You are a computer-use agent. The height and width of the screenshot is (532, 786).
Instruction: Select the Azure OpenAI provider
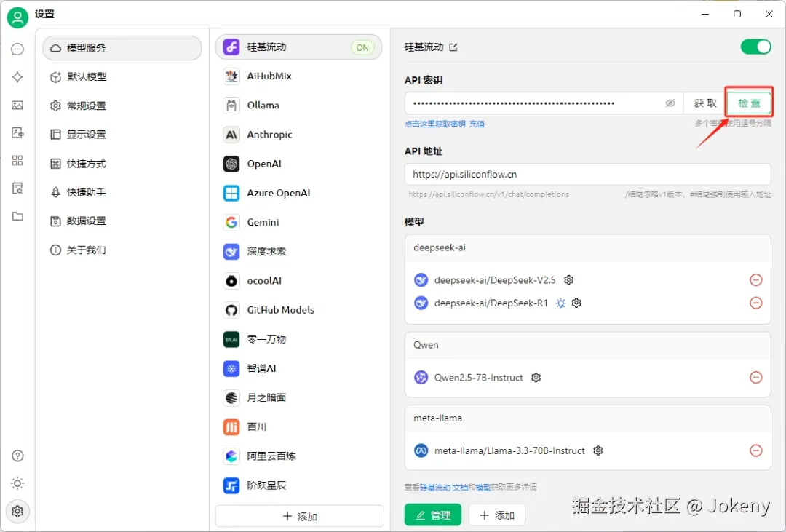299,193
